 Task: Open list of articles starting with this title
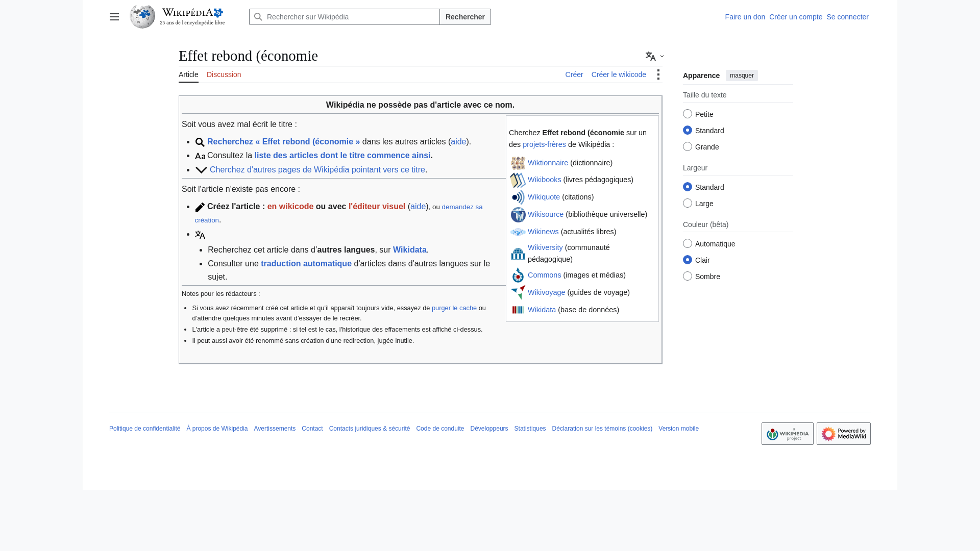[342, 156]
